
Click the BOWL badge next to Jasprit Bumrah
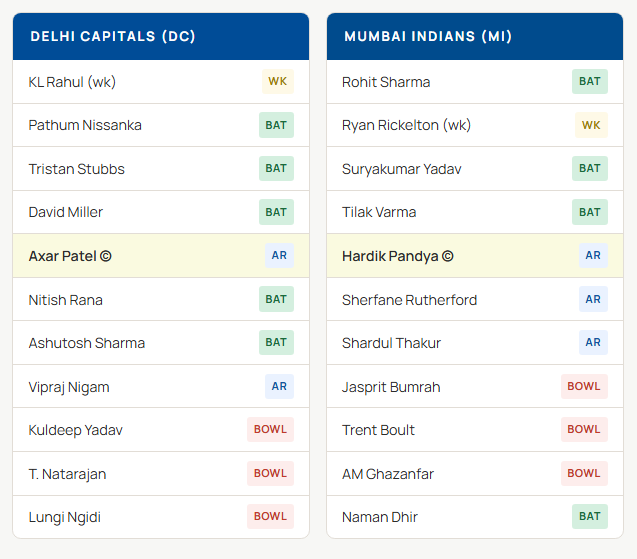tap(584, 387)
